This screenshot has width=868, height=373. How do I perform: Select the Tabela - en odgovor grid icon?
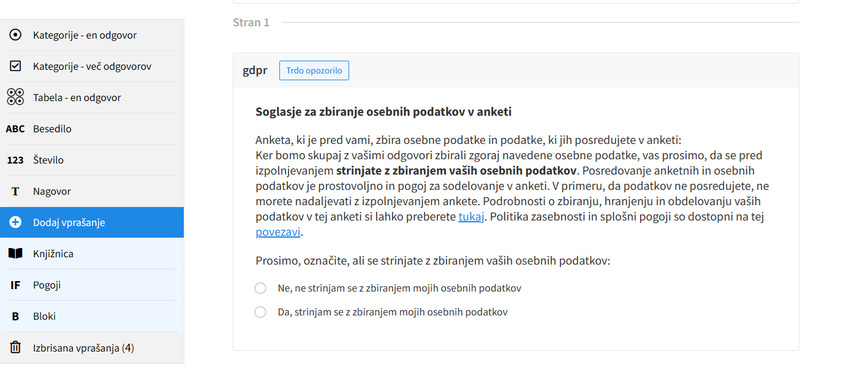tap(15, 97)
